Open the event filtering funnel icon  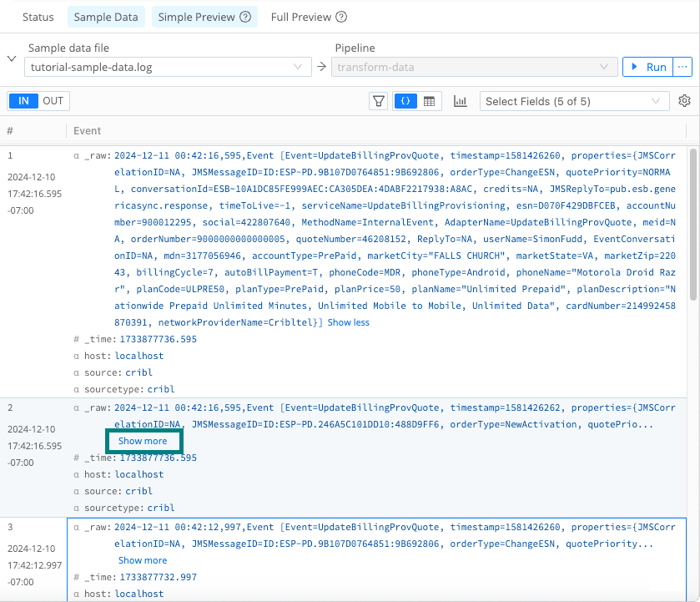click(378, 100)
